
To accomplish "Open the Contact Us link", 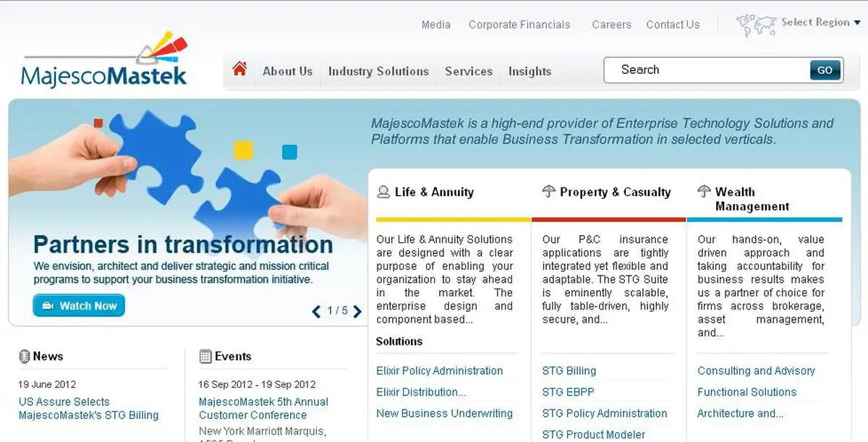I will point(673,25).
